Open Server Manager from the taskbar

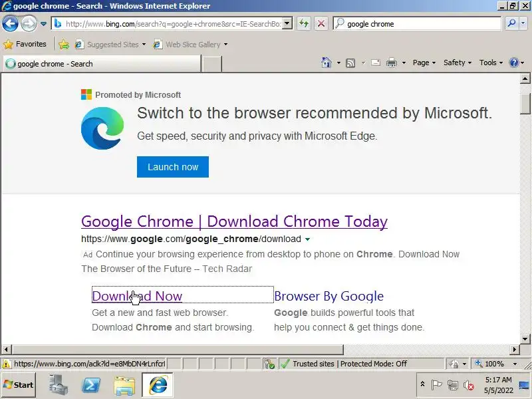[58, 385]
